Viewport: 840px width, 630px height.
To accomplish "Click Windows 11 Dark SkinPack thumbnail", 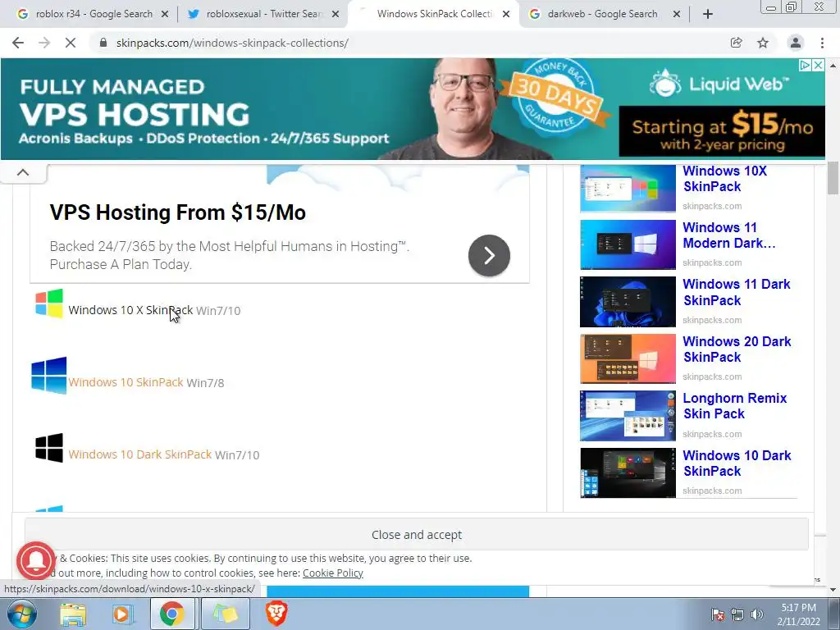I will (x=628, y=302).
